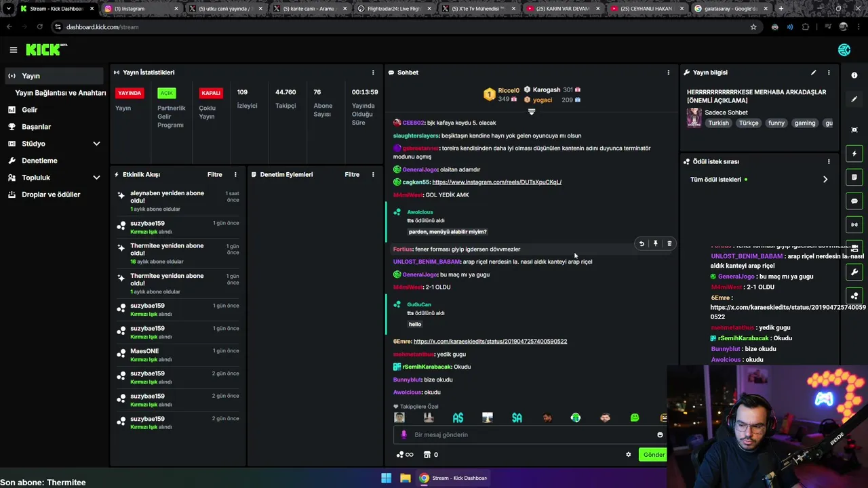Switch to Instagram browser tab
Image resolution: width=868 pixels, height=488 pixels.
[141, 9]
